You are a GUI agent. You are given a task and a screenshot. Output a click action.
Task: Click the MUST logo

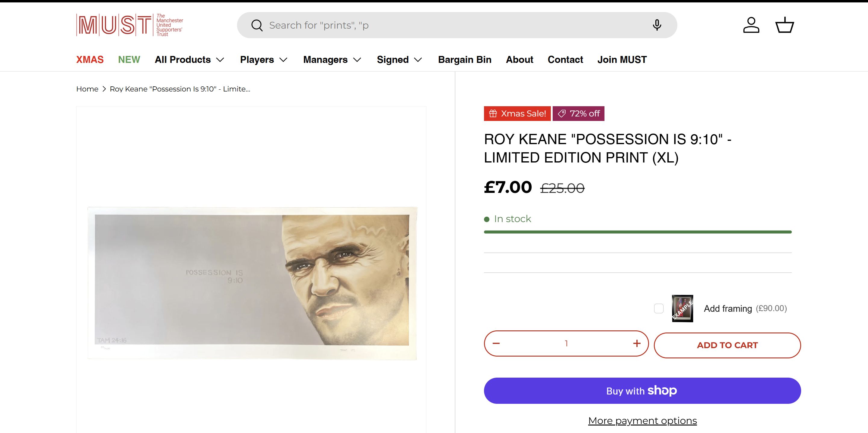(130, 25)
